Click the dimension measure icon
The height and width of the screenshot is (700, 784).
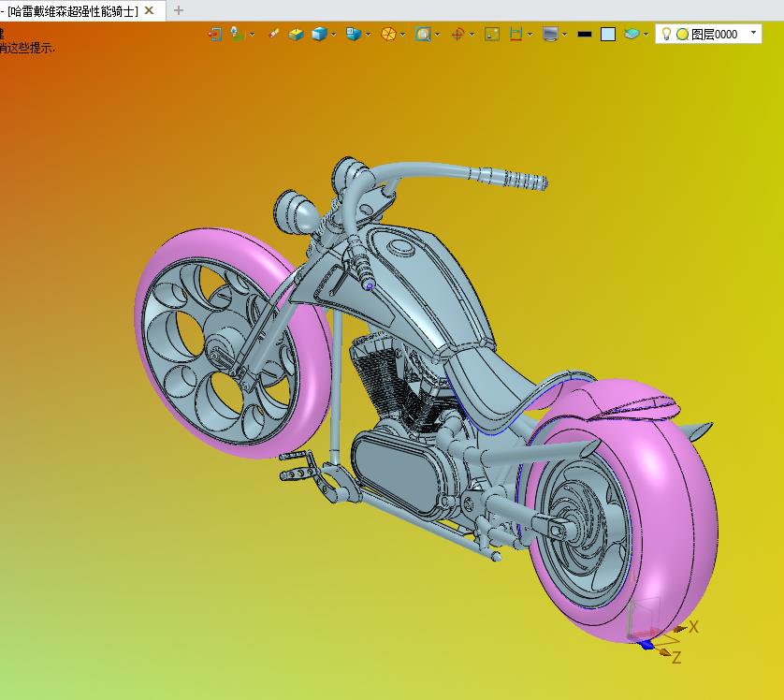point(515,34)
